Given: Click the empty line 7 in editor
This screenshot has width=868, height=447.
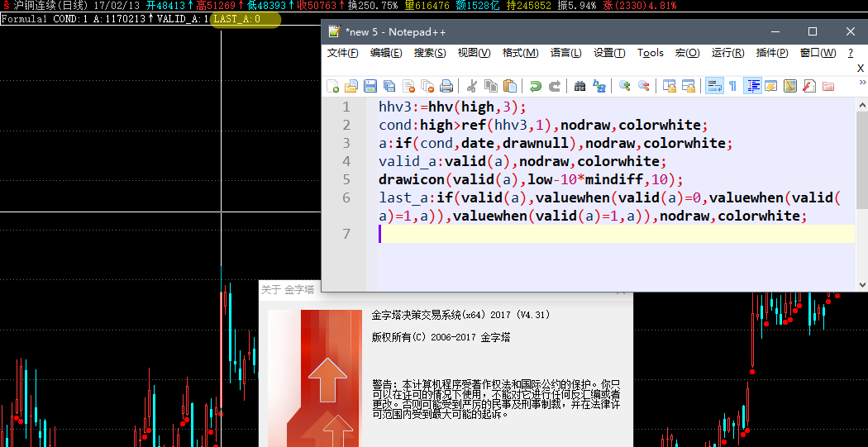Looking at the screenshot, I should click(x=612, y=235).
